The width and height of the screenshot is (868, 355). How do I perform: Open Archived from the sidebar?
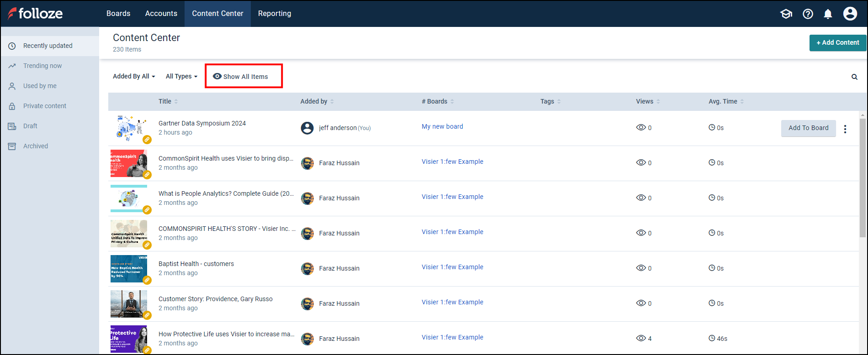click(36, 146)
